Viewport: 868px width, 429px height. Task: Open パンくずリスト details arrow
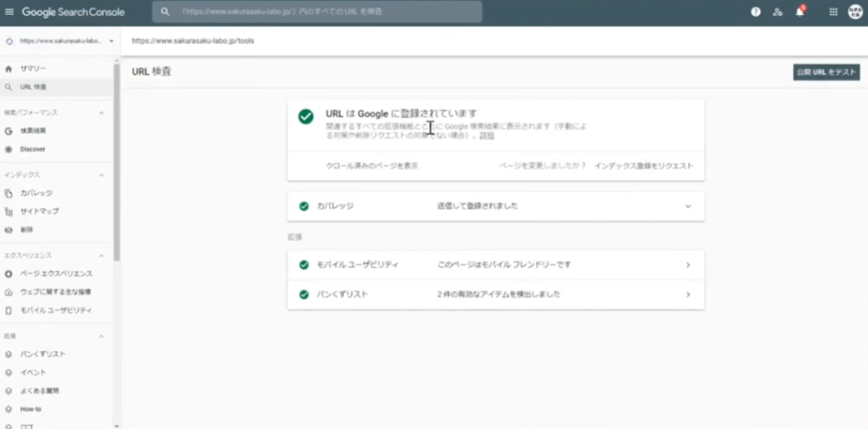point(688,294)
